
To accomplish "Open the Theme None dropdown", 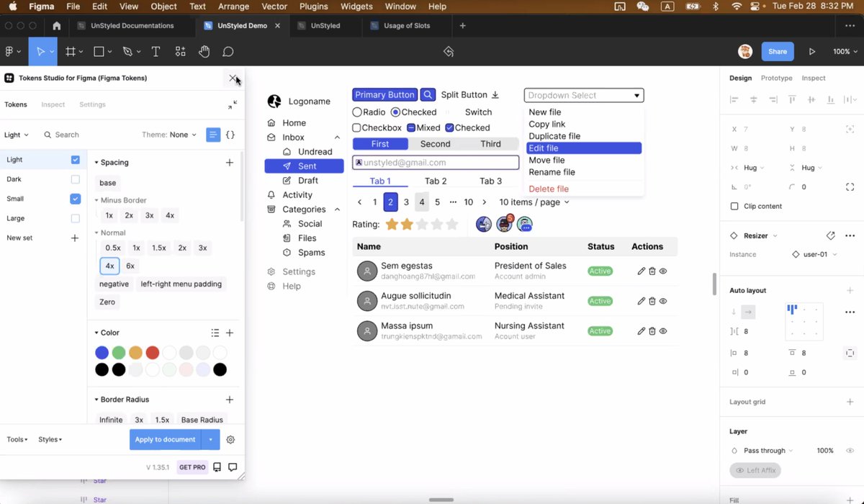I will (169, 135).
